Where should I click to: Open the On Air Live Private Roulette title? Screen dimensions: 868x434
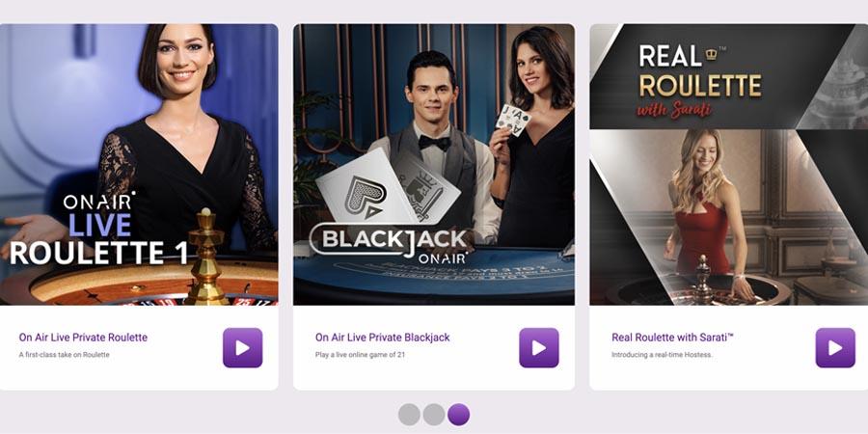pyautogui.click(x=83, y=338)
